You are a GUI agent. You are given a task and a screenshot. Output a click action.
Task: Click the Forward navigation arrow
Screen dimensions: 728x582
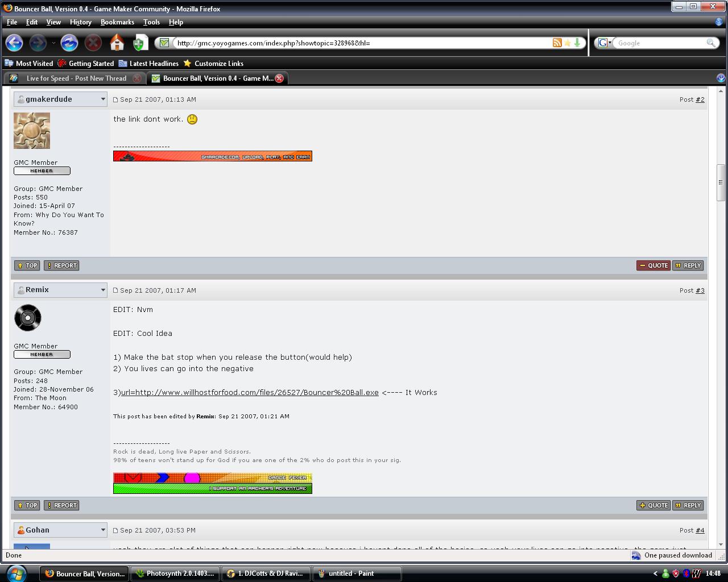(38, 43)
